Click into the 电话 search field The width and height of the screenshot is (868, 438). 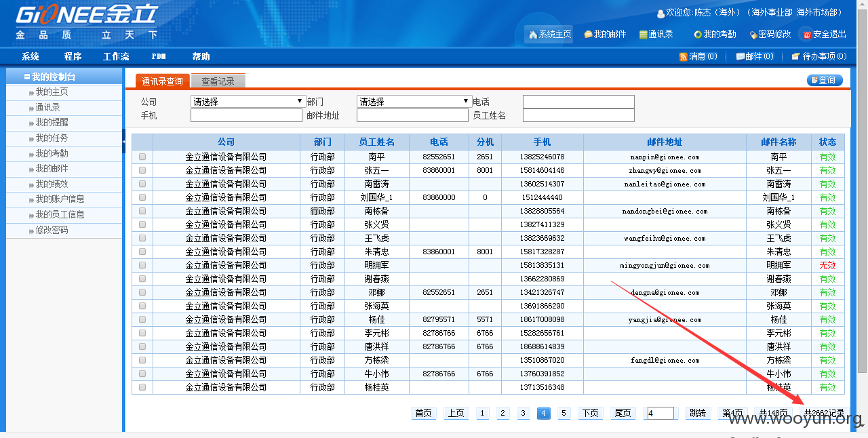coord(578,102)
